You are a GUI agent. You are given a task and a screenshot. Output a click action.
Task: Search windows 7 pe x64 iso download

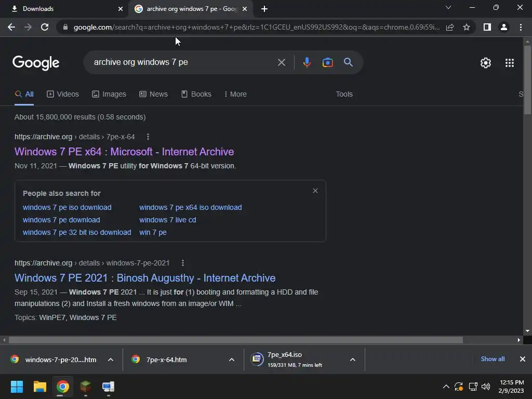(190, 207)
